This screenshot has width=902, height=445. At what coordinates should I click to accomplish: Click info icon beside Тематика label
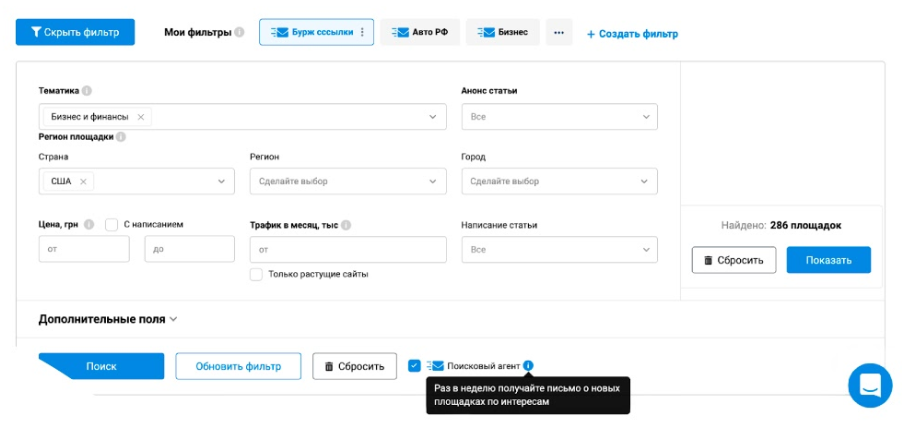coord(87,90)
